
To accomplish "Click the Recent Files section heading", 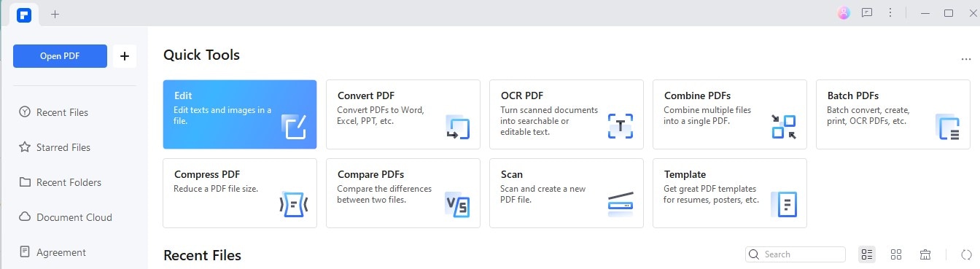I will 202,255.
